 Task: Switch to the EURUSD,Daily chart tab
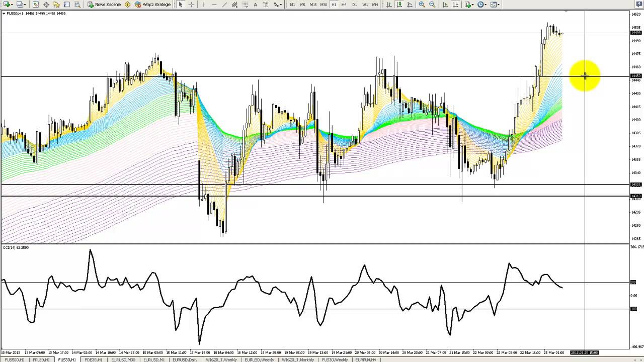(x=185, y=359)
